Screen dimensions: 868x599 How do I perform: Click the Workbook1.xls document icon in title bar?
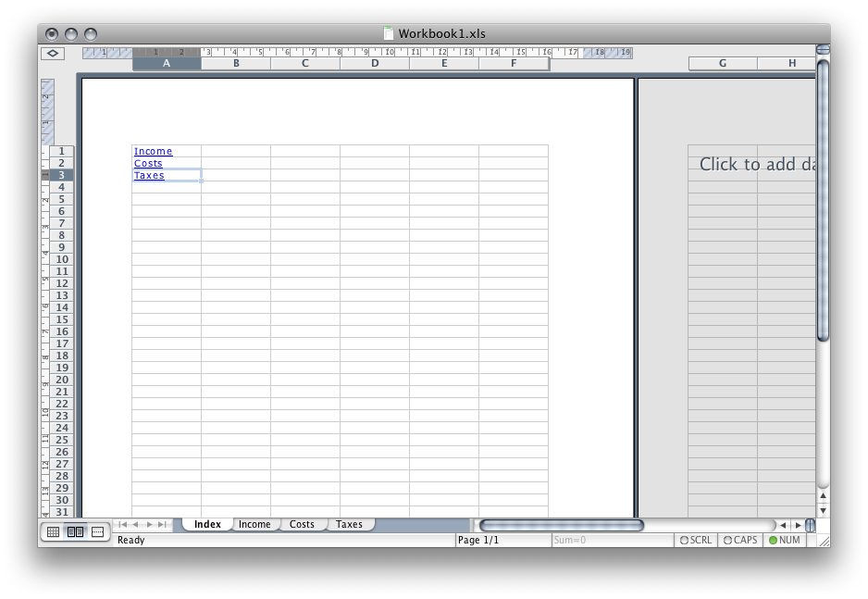click(x=389, y=33)
